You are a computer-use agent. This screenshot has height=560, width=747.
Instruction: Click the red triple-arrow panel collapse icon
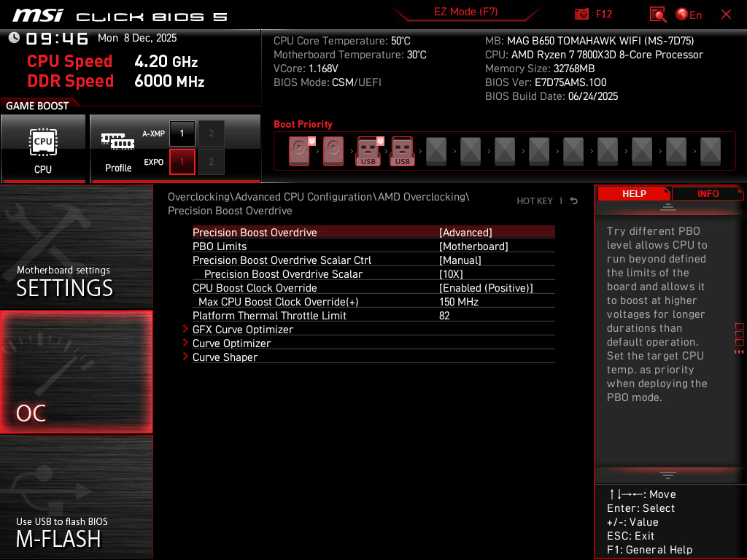pyautogui.click(x=739, y=352)
